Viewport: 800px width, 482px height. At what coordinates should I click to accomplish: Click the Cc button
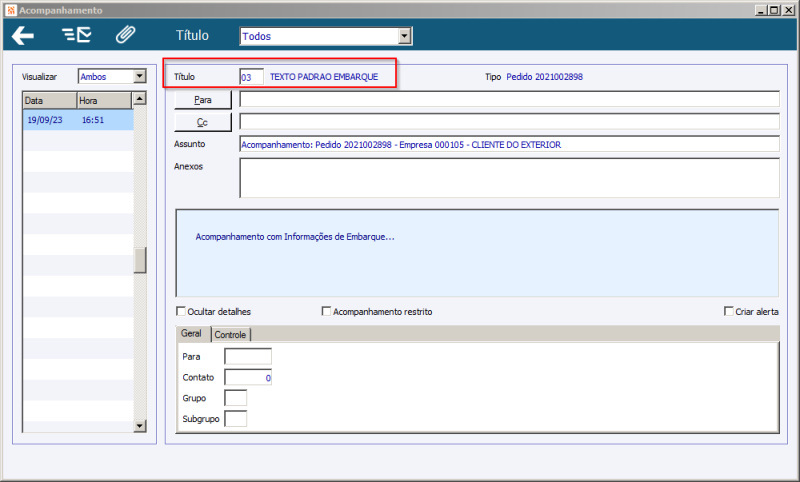pyautogui.click(x=203, y=122)
